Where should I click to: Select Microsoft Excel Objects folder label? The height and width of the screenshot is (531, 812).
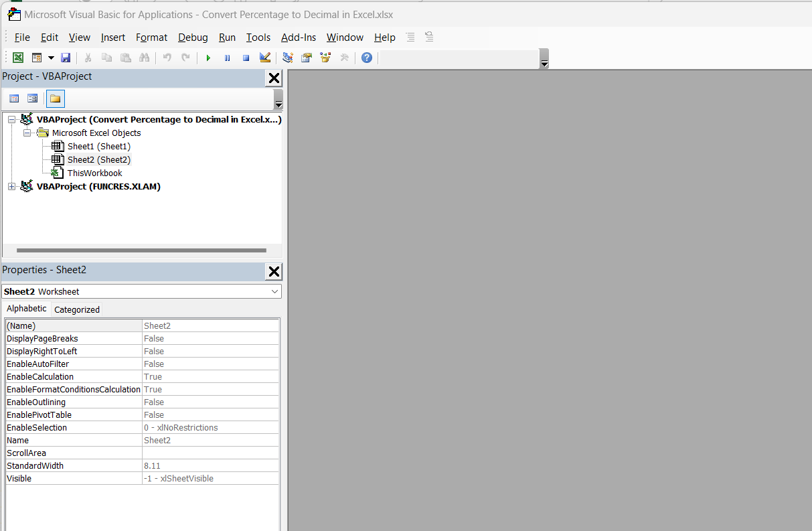click(96, 133)
